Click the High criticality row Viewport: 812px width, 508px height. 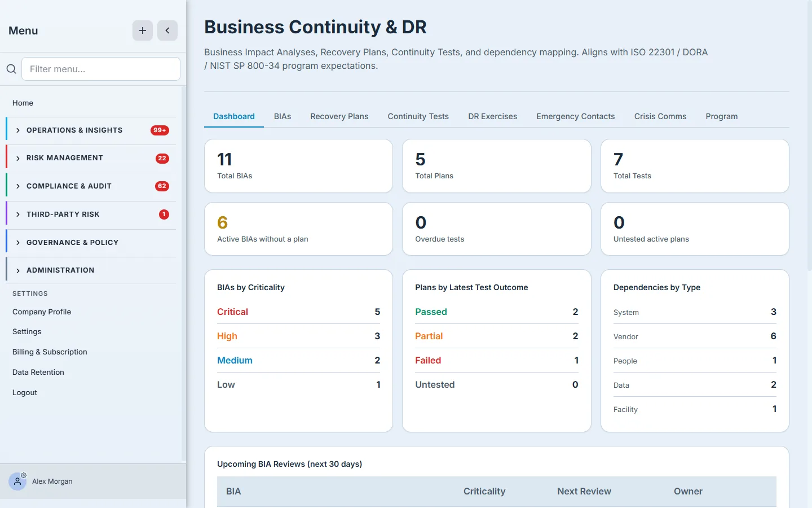tap(299, 336)
